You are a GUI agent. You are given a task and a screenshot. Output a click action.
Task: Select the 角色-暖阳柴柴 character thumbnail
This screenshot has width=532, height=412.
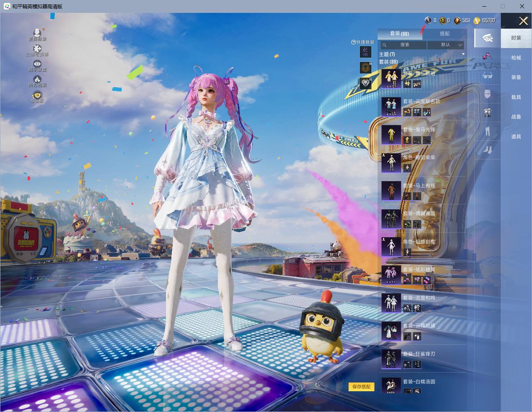(391, 163)
